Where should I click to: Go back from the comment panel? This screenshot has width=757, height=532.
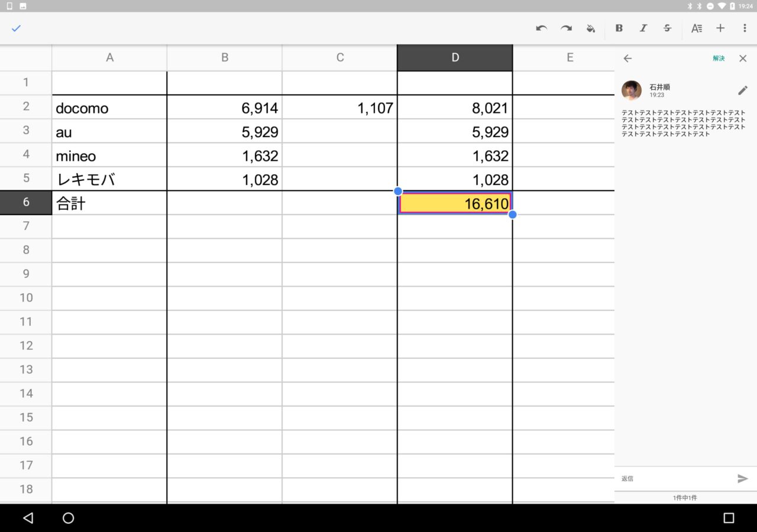click(x=627, y=59)
